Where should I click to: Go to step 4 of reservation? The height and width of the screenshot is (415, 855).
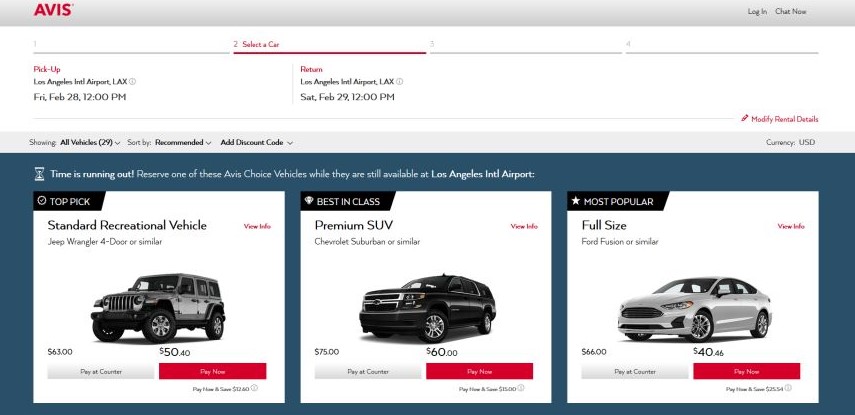(x=722, y=46)
